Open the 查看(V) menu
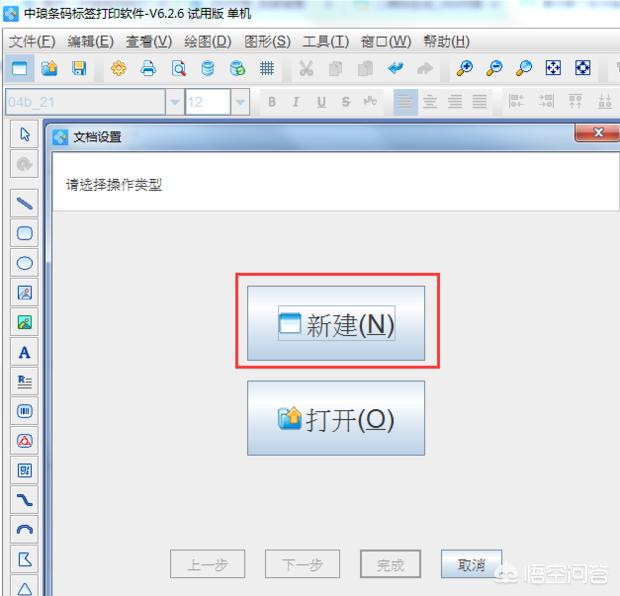Screen dimensions: 620x596 149,41
